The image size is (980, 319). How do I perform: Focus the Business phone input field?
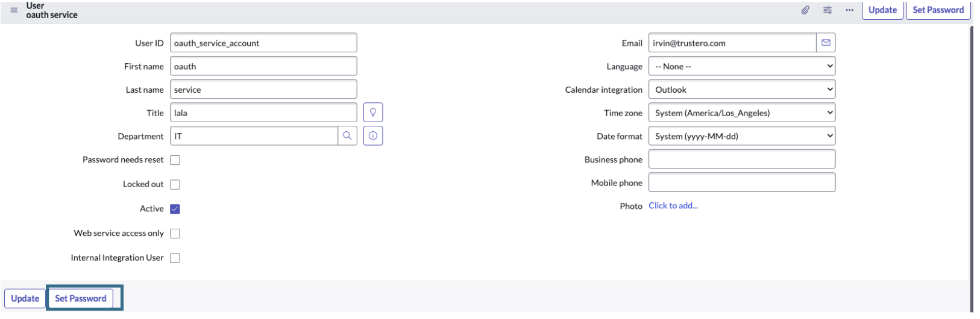(741, 159)
